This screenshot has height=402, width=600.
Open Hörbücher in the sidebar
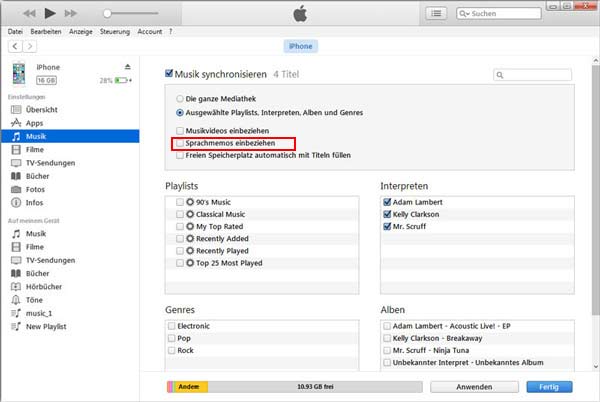[70, 287]
